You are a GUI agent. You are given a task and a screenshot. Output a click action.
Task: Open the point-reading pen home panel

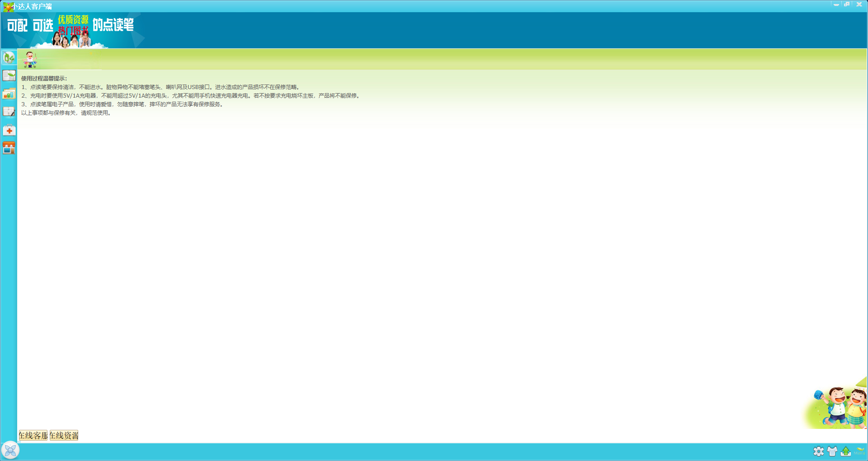[9, 57]
